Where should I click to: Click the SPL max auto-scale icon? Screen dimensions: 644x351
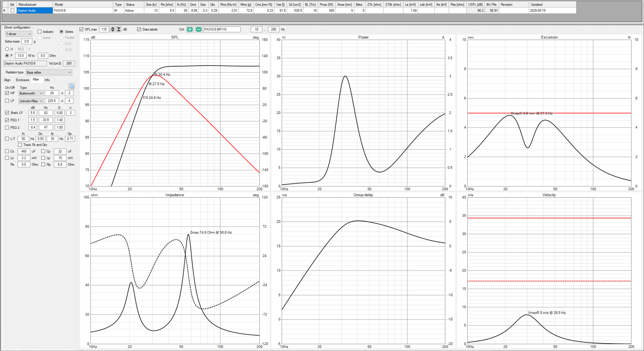(x=119, y=29)
